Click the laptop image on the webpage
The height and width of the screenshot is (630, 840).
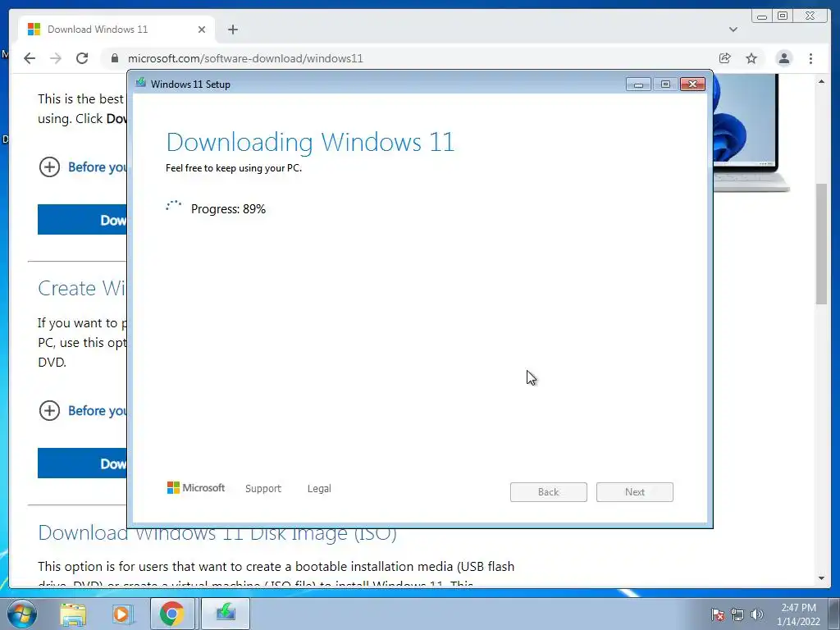point(751,133)
